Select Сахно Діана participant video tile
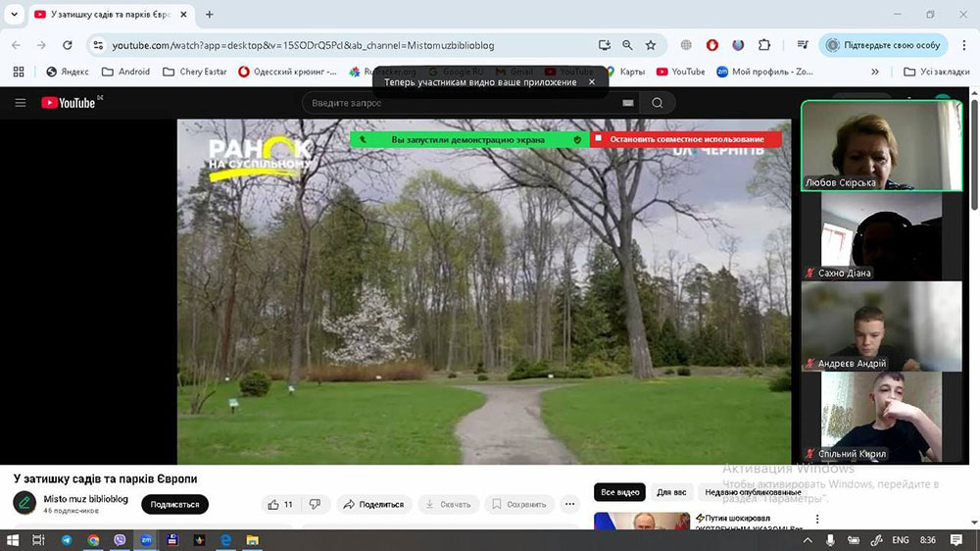The width and height of the screenshot is (980, 551). [881, 235]
